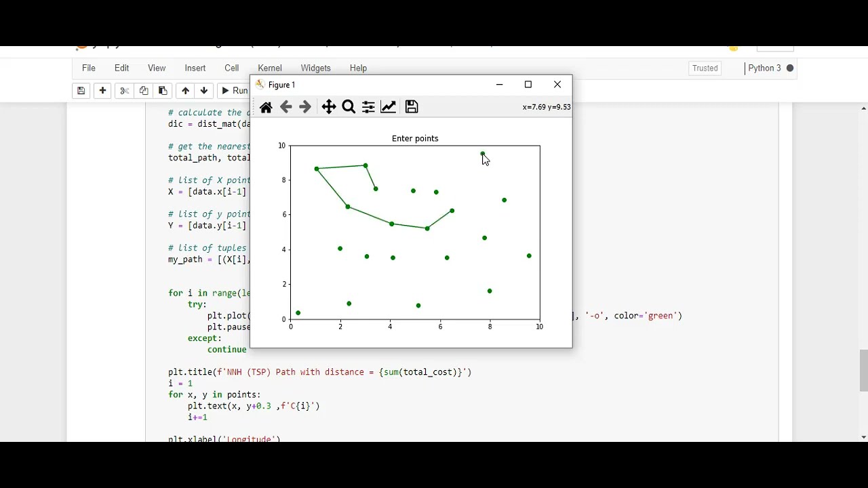Open the View menu

pyautogui.click(x=157, y=68)
